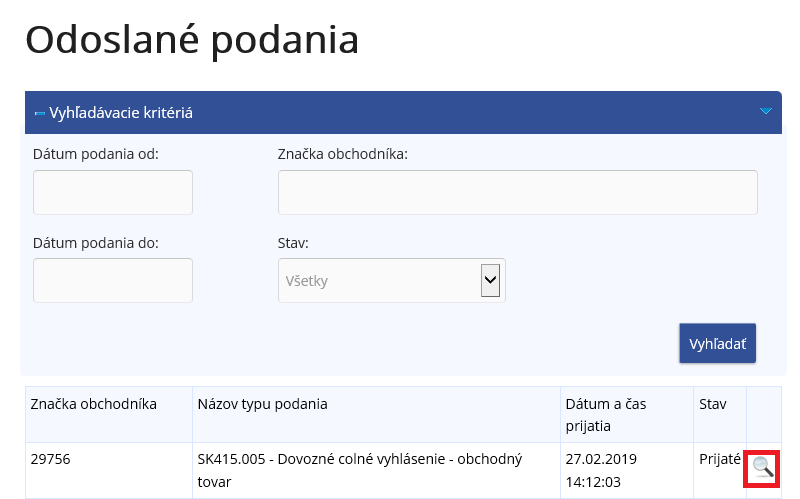Click into the Značka obchodníka text field
Viewport: 800px width, 499px height.
(x=517, y=192)
